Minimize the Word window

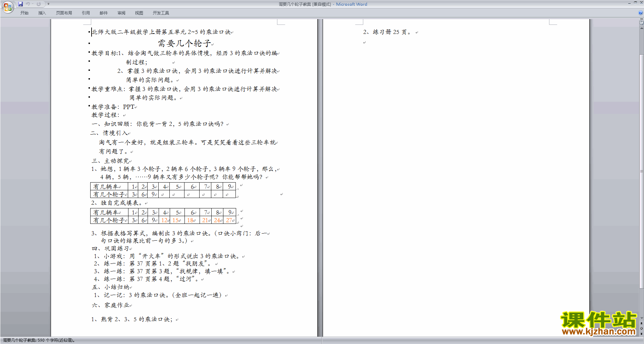pos(629,3)
